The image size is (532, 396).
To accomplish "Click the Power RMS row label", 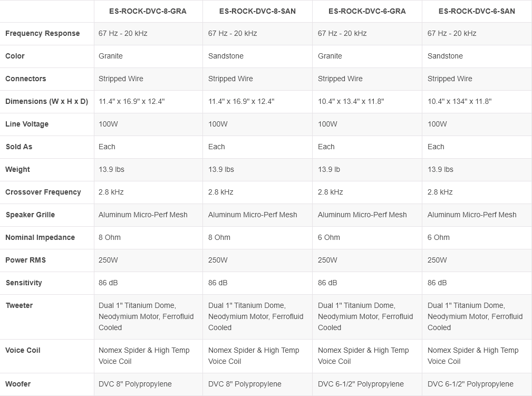I will point(26,260).
